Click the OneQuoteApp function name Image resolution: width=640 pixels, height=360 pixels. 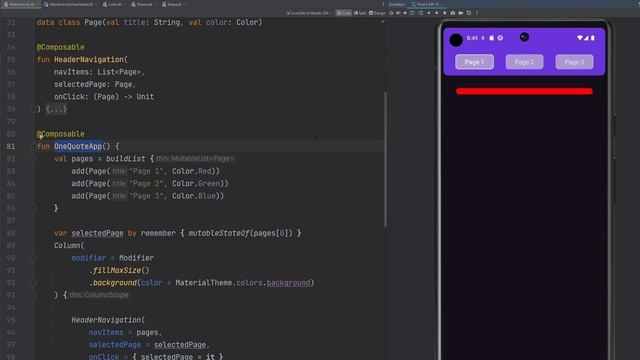tap(78, 146)
